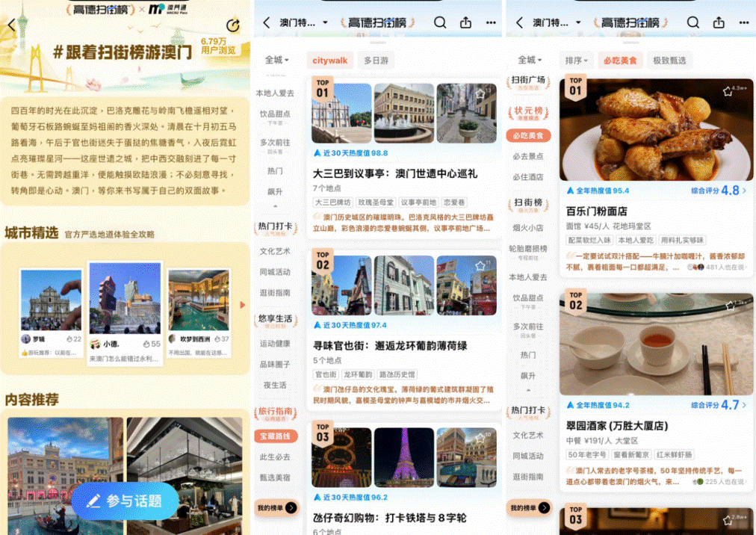Toggle the favorite star on 翠园酒家 card
Screen dimensions: 756x535
(x=728, y=306)
